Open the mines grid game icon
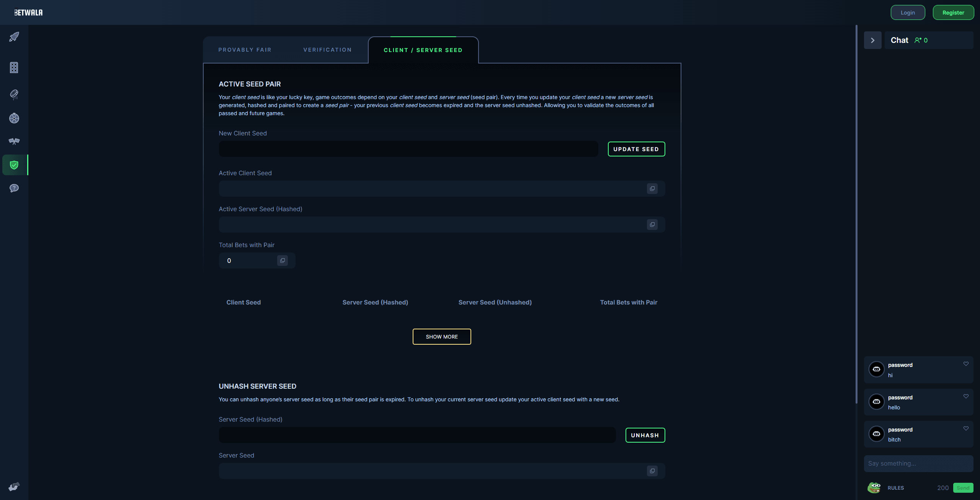980x500 pixels. click(14, 68)
